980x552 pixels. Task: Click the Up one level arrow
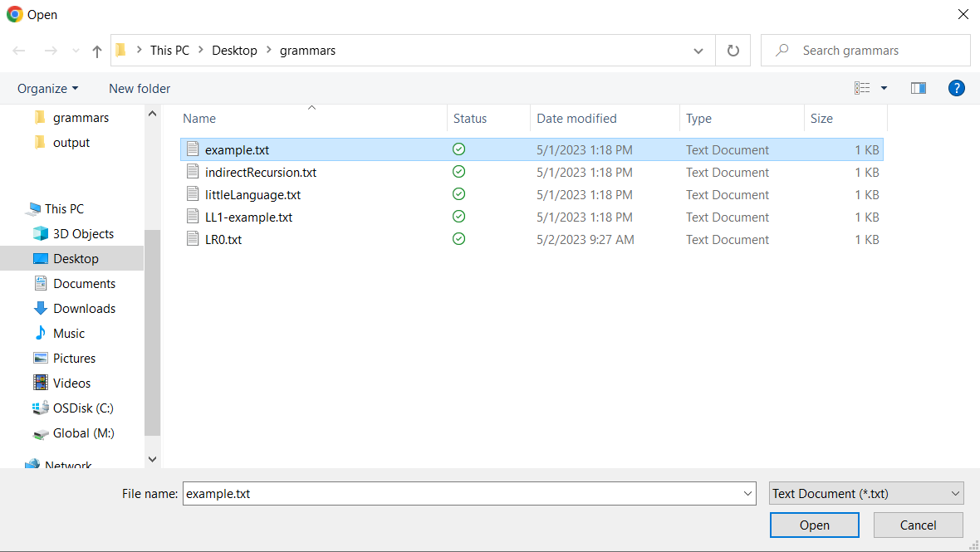(x=97, y=51)
